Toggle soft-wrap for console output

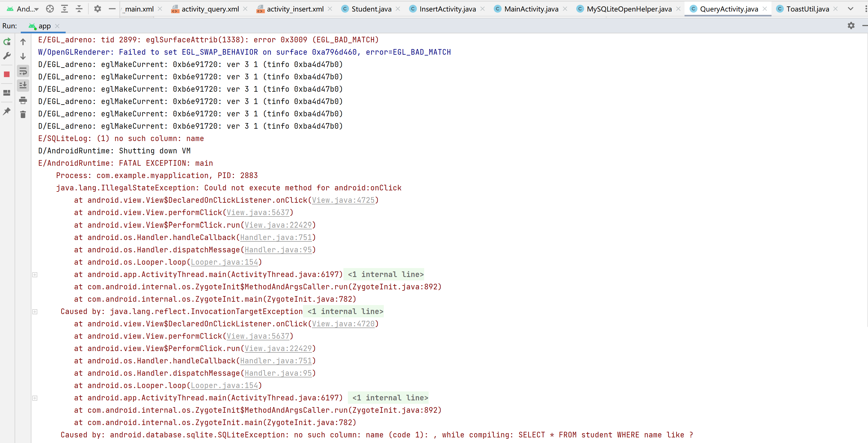[x=23, y=71]
